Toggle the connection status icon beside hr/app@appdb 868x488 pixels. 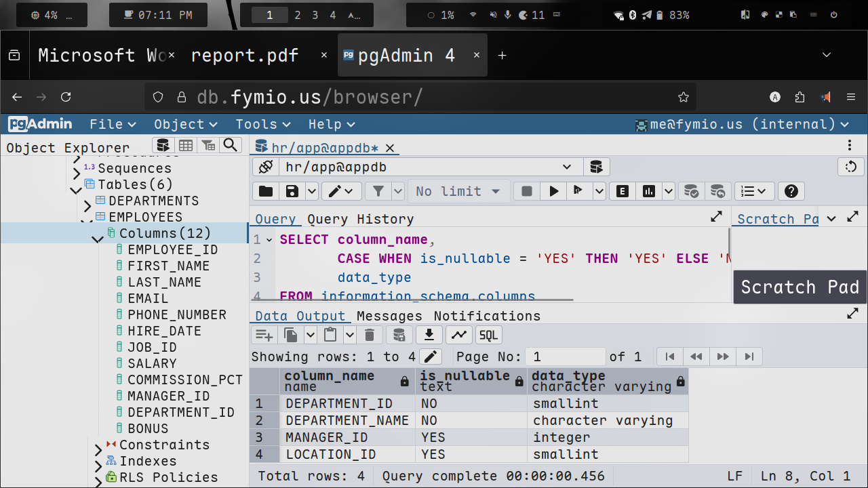[266, 167]
